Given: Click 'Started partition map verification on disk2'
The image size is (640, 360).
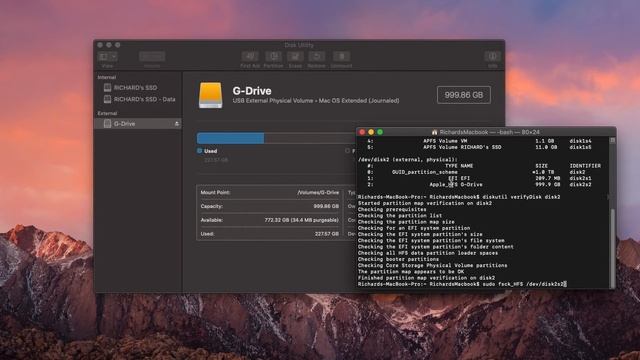Looking at the screenshot, I should 424,203.
